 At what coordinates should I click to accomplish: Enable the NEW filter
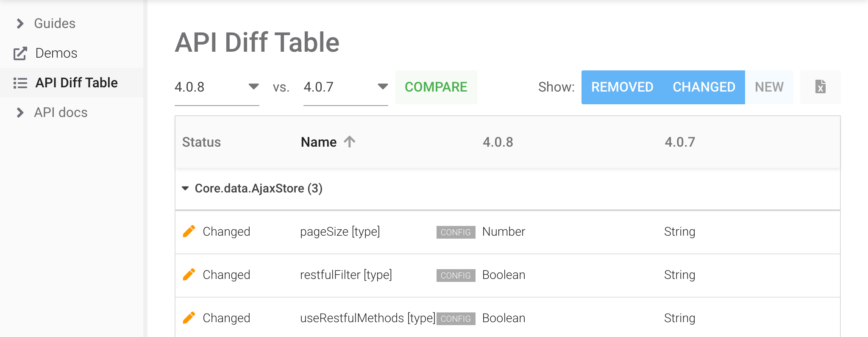tap(769, 87)
